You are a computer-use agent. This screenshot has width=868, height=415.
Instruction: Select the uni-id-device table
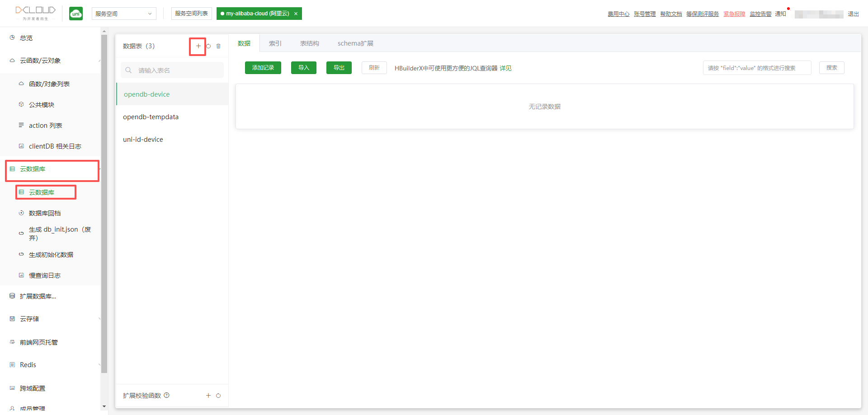pos(172,139)
